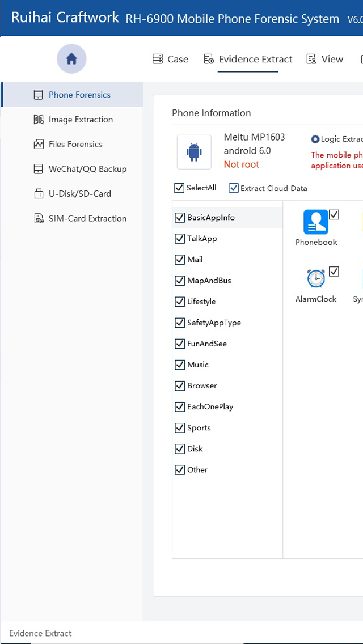Go to SIM-Card Extraction
This screenshot has height=644, width=363.
tap(87, 218)
